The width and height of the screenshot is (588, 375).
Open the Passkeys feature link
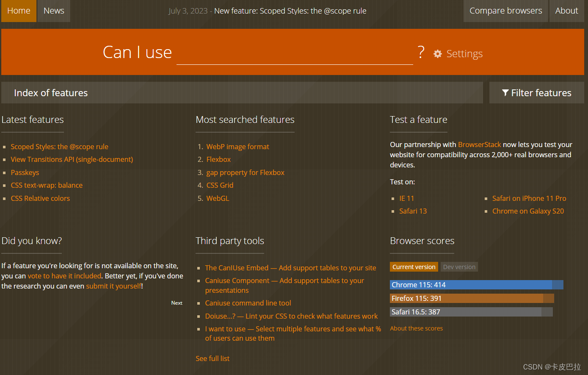click(x=25, y=172)
